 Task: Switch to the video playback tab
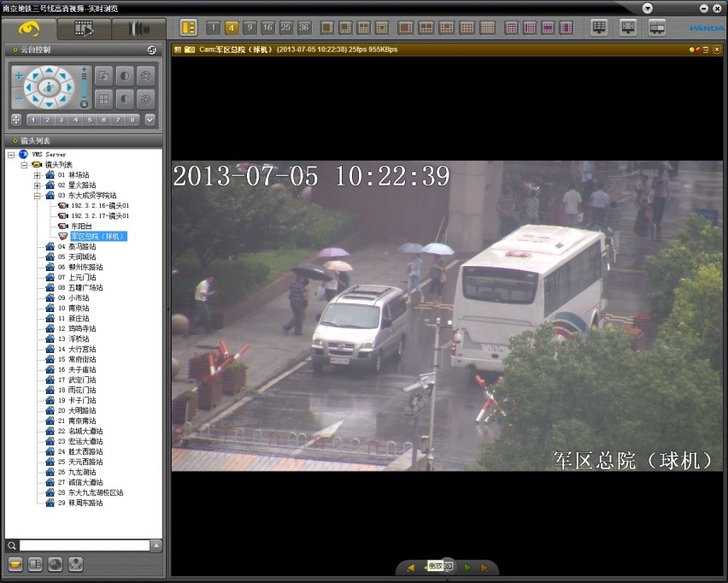point(84,28)
